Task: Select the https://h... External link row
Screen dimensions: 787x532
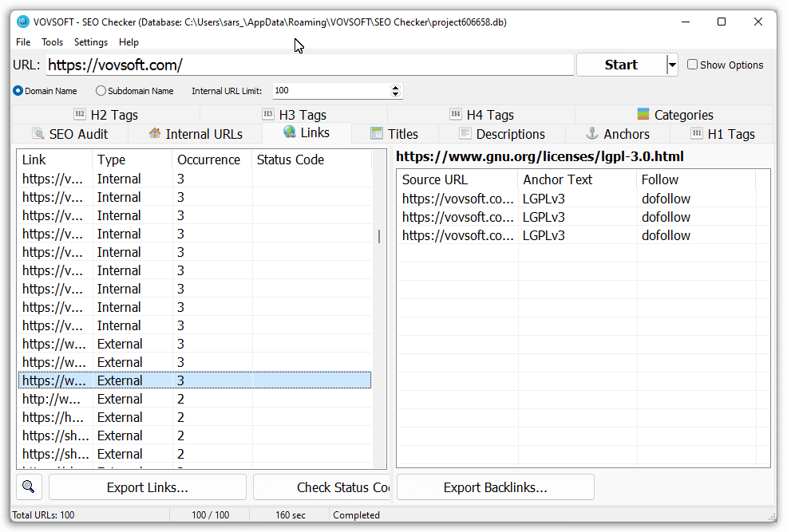Action: (195, 417)
